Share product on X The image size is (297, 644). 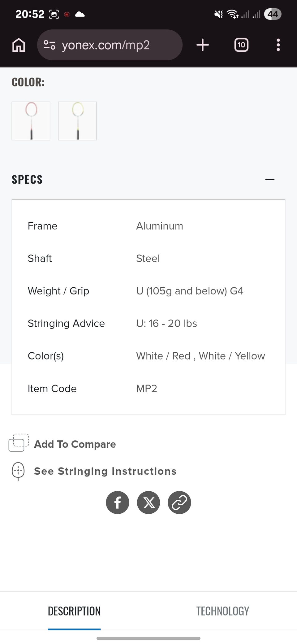click(148, 503)
